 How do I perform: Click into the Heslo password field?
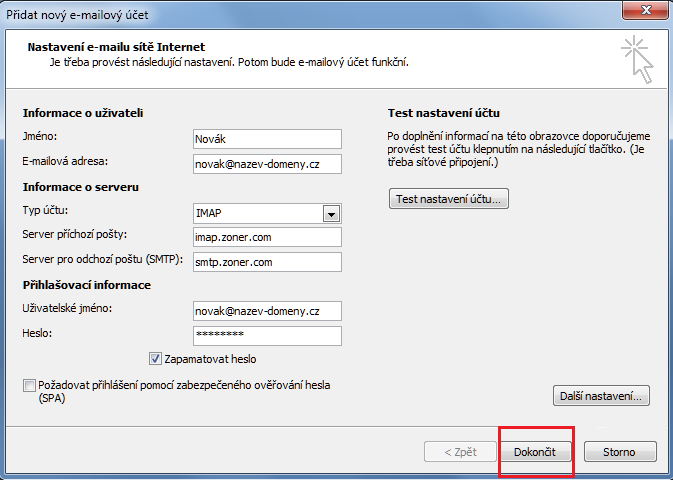click(267, 336)
